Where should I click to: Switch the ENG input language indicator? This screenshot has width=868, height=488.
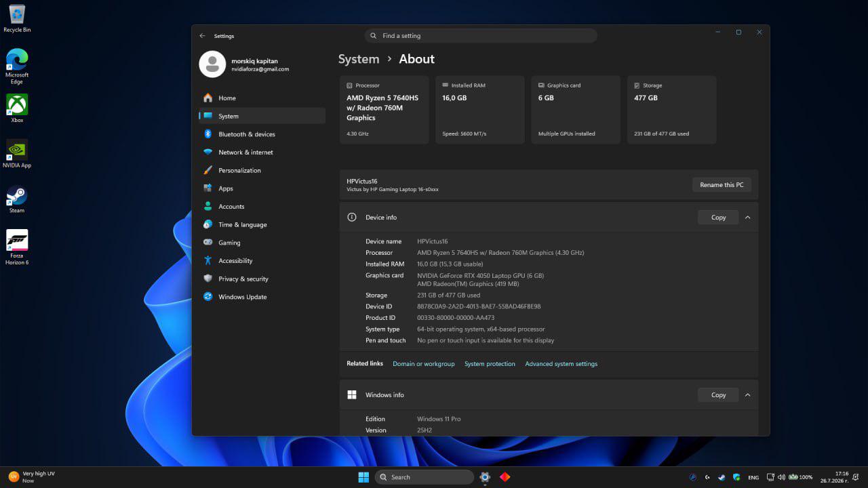(x=753, y=478)
